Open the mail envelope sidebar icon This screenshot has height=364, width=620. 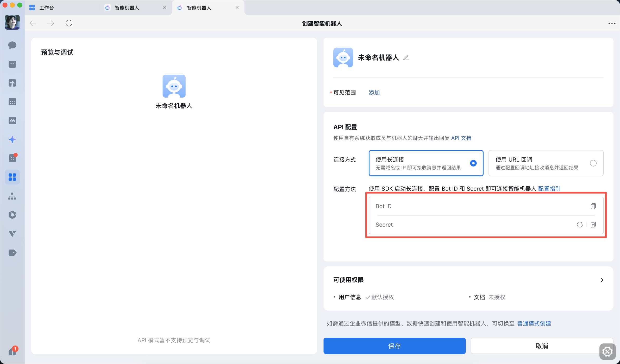(x=12, y=64)
